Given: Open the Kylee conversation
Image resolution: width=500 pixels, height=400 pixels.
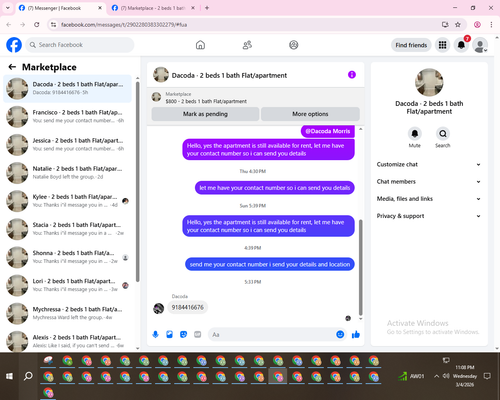Looking at the screenshot, I should click(67, 201).
